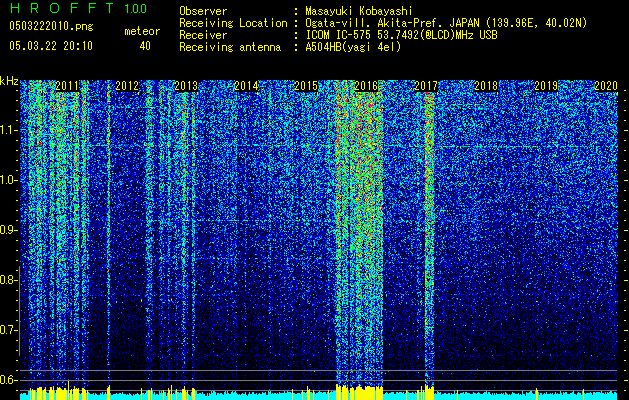Click the 2020 time marker
Image resolution: width=629 pixels, height=400 pixels.
point(606,86)
